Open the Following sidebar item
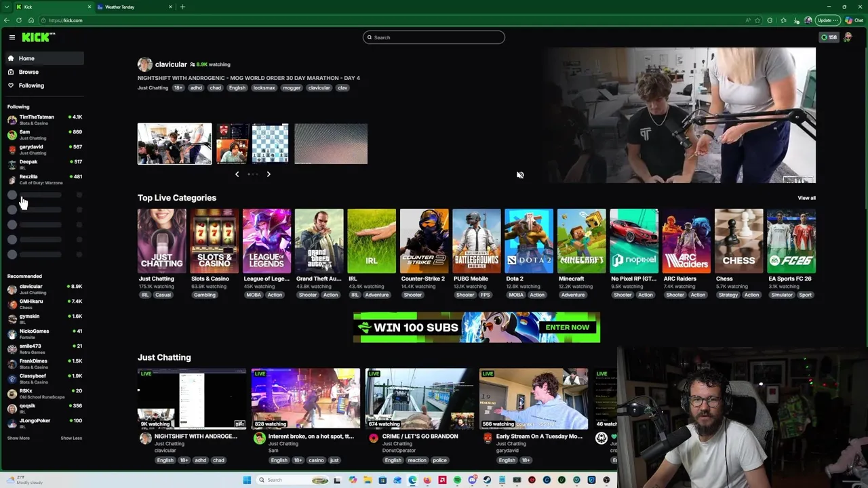 (45, 85)
